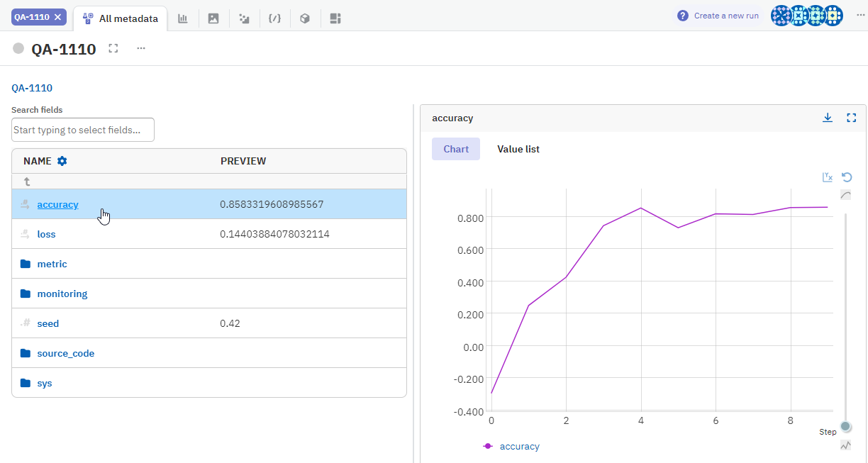
Task: Expand accuracy chart to fullscreen
Action: coord(852,118)
